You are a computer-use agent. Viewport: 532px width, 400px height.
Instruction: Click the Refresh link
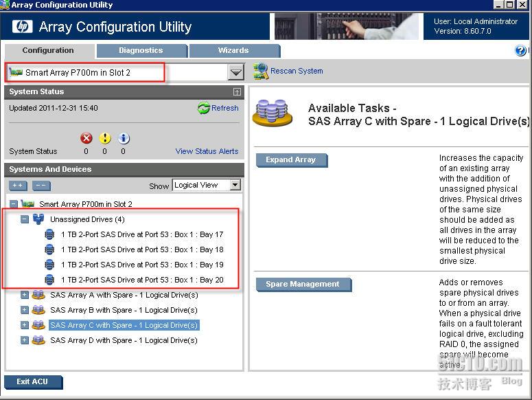point(224,108)
